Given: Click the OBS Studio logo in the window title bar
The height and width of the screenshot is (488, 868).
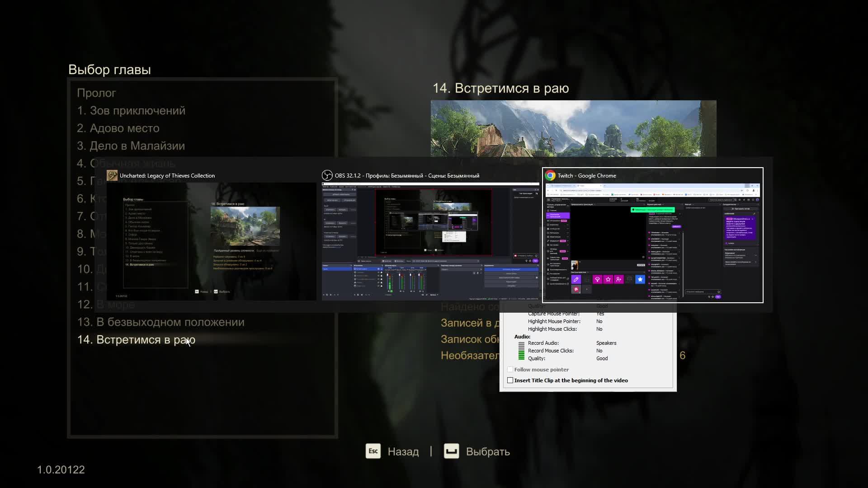Looking at the screenshot, I should tap(327, 176).
